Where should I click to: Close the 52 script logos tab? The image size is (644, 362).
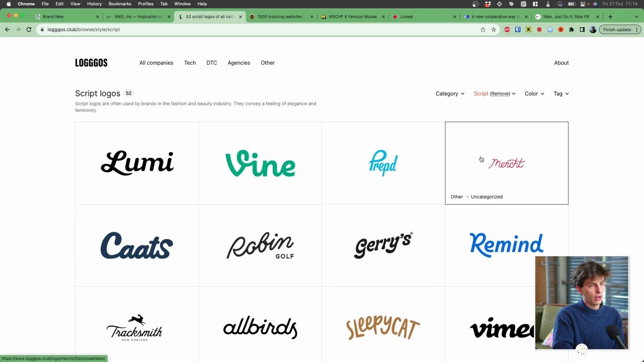pyautogui.click(x=240, y=17)
